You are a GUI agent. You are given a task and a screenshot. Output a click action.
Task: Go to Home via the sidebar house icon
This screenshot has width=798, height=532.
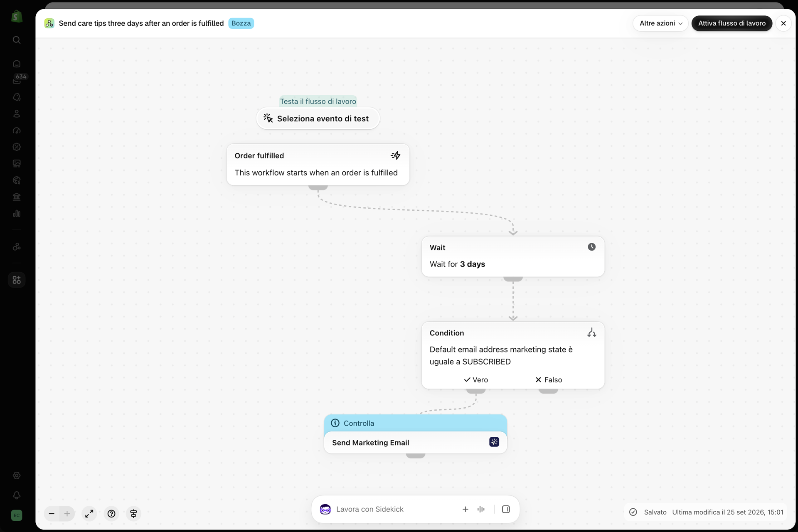pos(17,64)
